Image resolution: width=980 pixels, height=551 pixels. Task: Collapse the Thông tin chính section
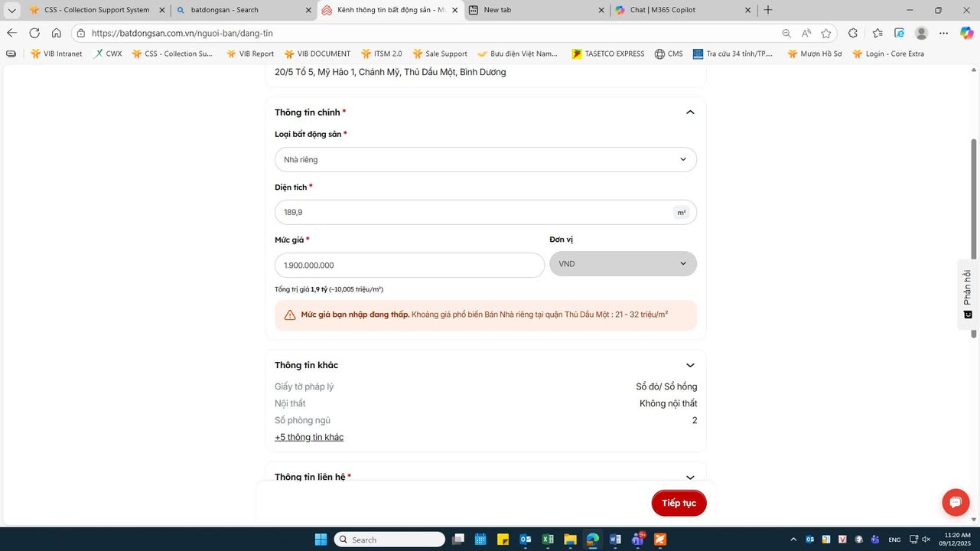(689, 112)
